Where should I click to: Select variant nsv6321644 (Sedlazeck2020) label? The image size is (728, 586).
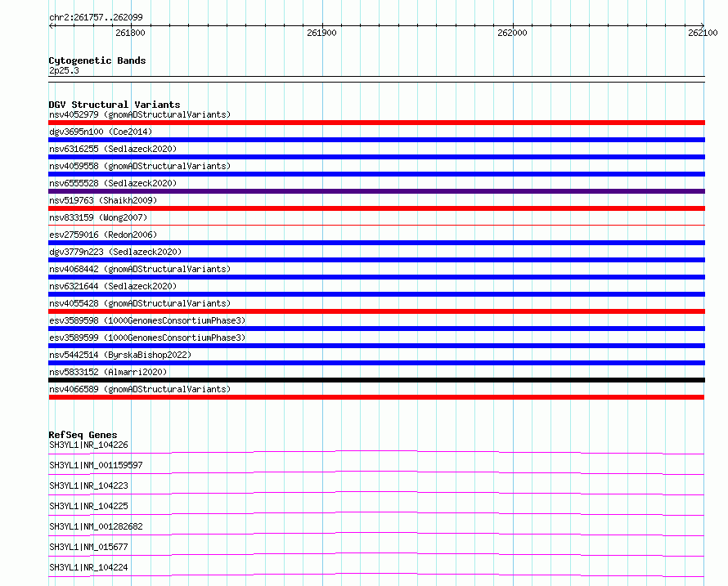(x=113, y=286)
